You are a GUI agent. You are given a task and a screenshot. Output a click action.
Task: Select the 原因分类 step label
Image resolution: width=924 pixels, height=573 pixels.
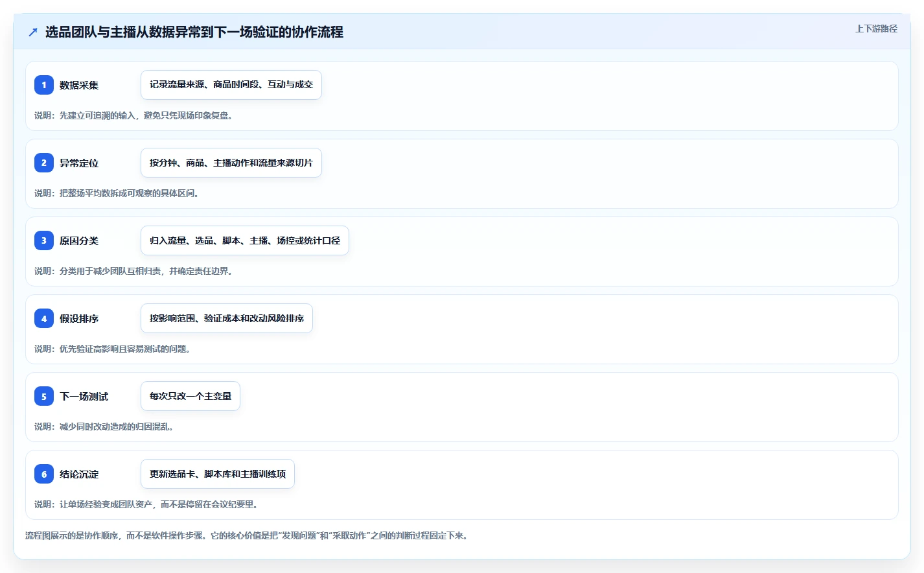(79, 240)
